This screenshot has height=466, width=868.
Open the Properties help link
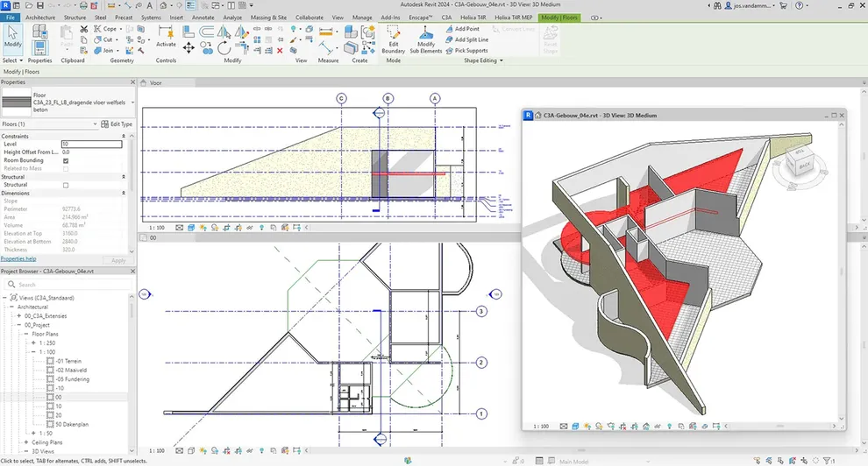point(18,258)
